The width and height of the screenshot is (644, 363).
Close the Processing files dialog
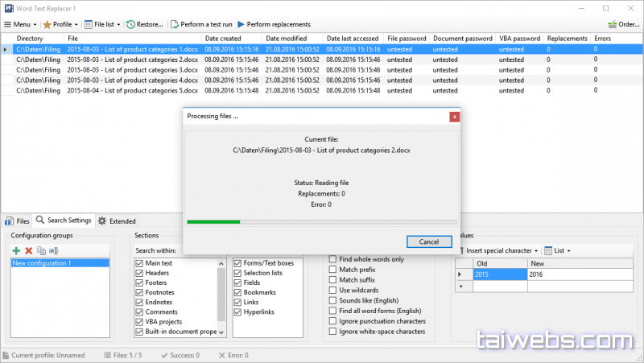[454, 117]
